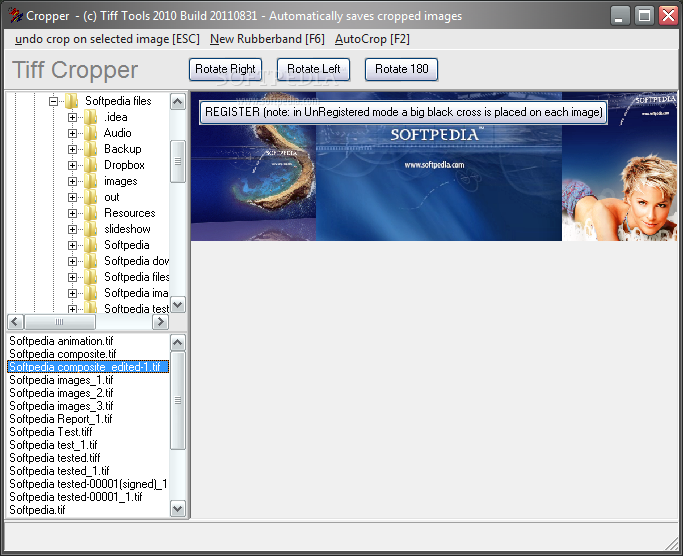The image size is (683, 556).
Task: Click the Audio folder icon
Action: pyautogui.click(x=90, y=133)
